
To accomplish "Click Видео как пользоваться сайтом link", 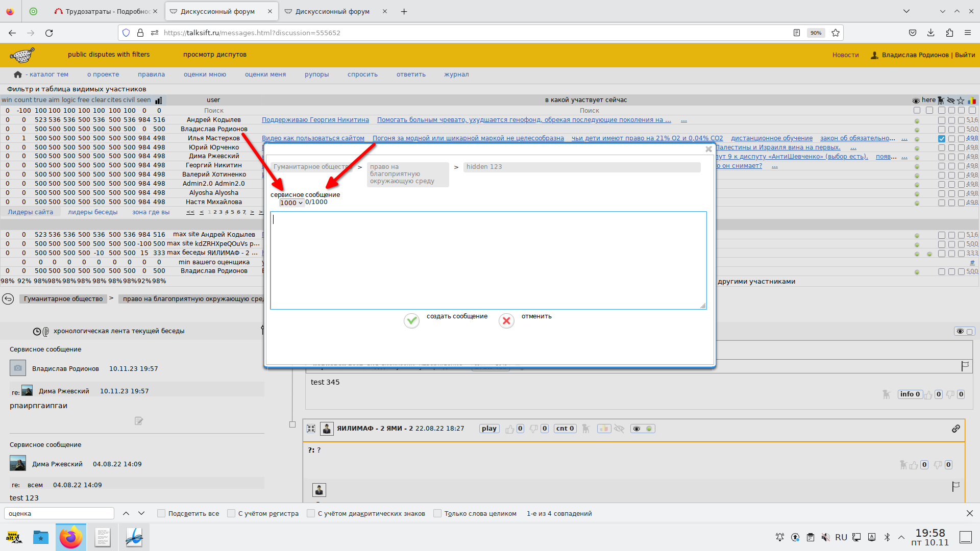I will 313,138.
